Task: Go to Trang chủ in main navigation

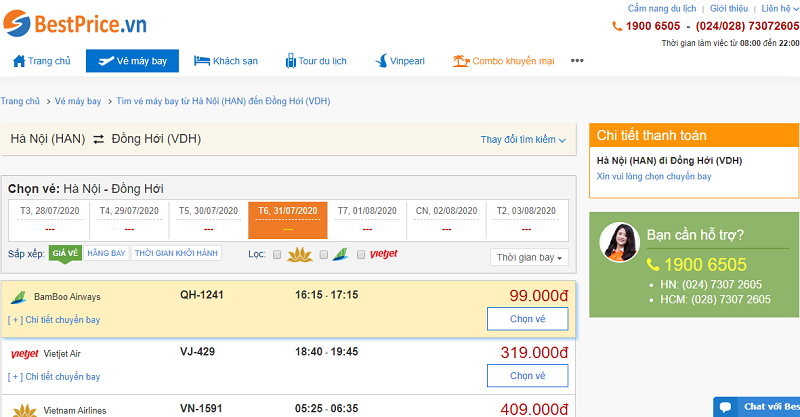Action: tap(41, 61)
